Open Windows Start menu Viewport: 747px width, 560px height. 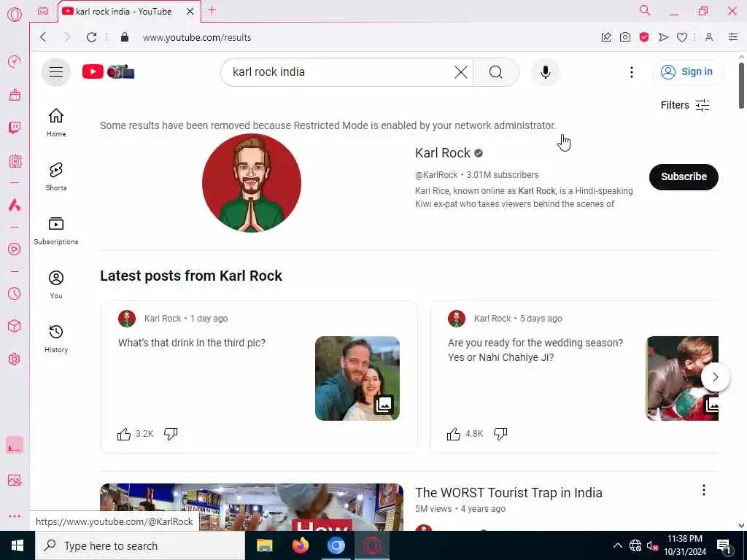(x=18, y=545)
